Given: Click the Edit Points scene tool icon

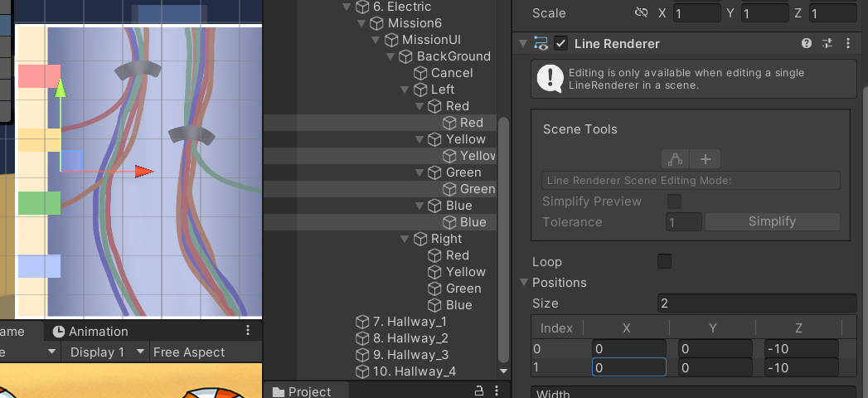Looking at the screenshot, I should click(x=676, y=159).
